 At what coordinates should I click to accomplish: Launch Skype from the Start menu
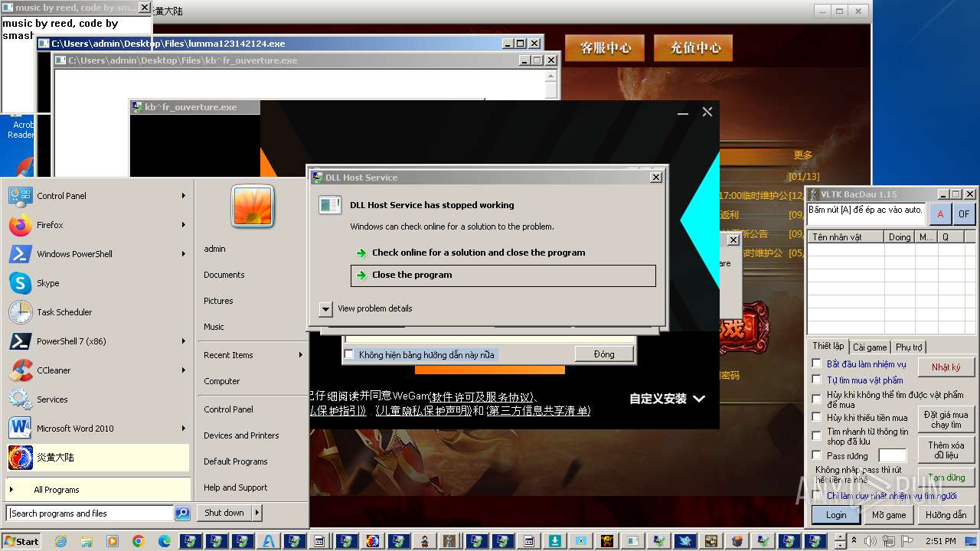click(97, 283)
